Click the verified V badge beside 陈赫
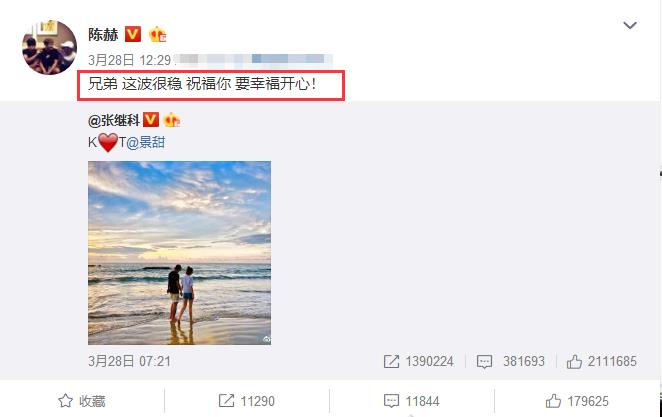 pos(133,34)
